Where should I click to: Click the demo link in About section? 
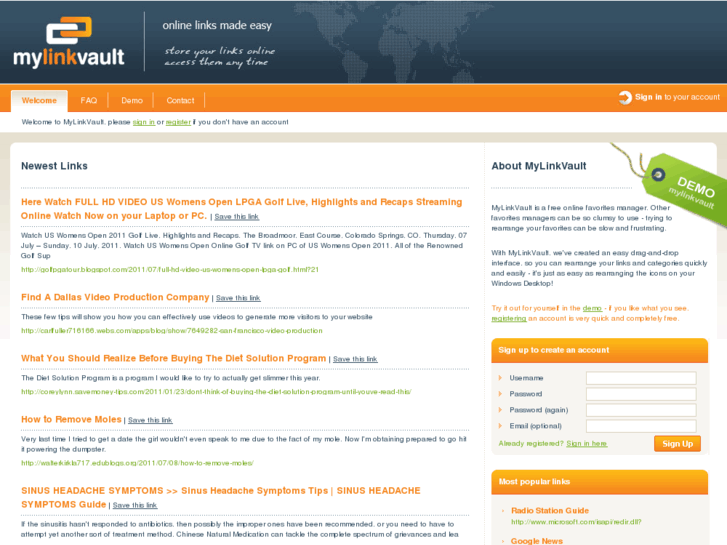tap(592, 308)
